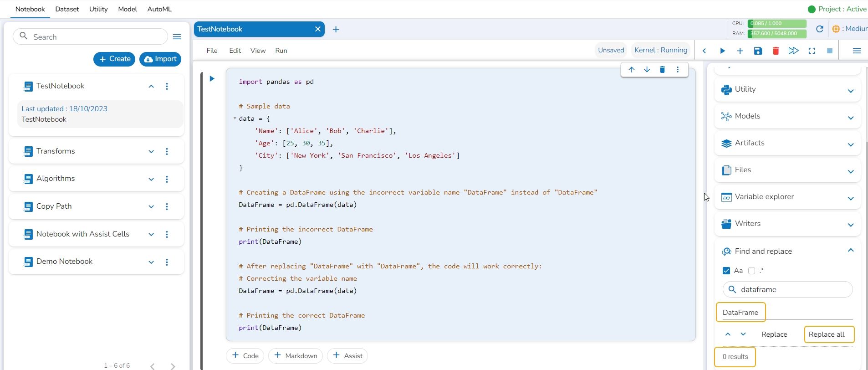The width and height of the screenshot is (868, 370).
Task: Click the fullscreen toggle icon
Action: (812, 51)
